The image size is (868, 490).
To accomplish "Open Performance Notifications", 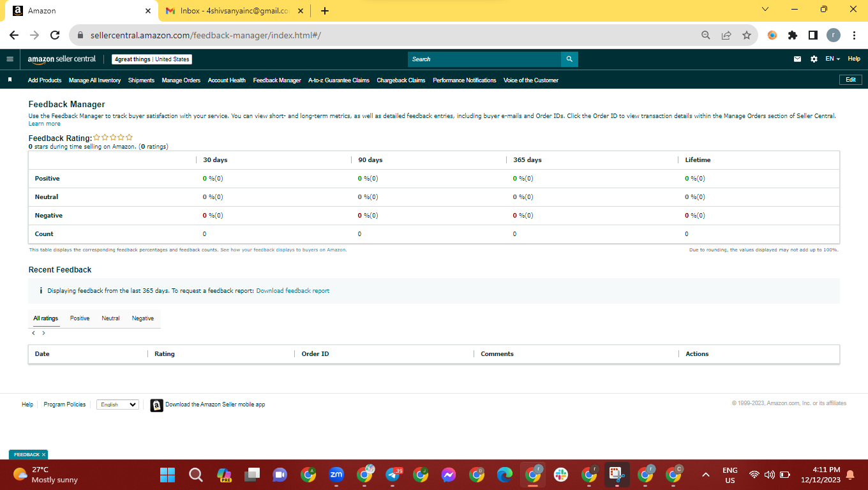I will (x=464, y=80).
